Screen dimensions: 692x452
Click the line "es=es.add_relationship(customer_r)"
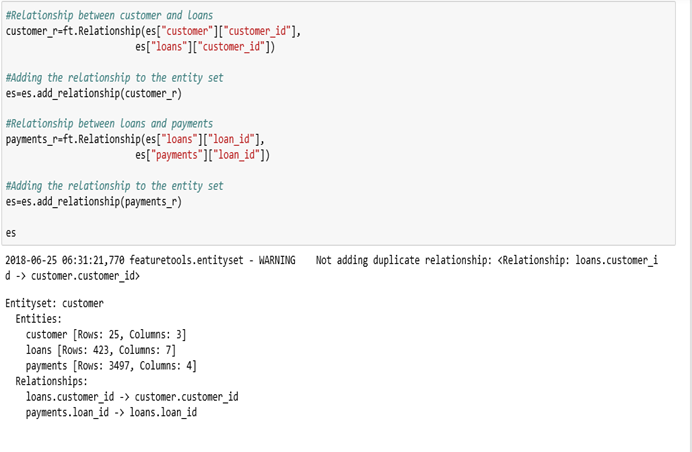(94, 94)
